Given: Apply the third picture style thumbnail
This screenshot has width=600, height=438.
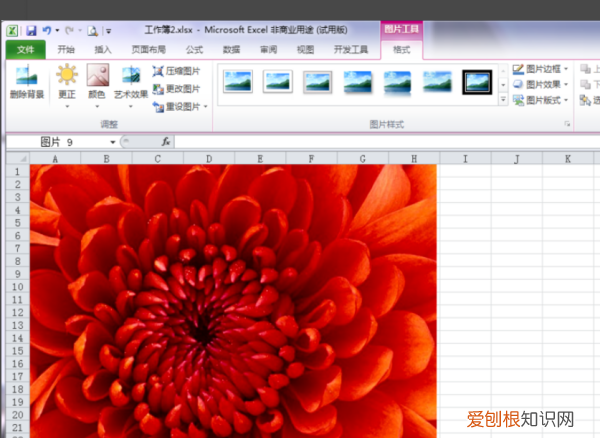Looking at the screenshot, I should click(318, 82).
